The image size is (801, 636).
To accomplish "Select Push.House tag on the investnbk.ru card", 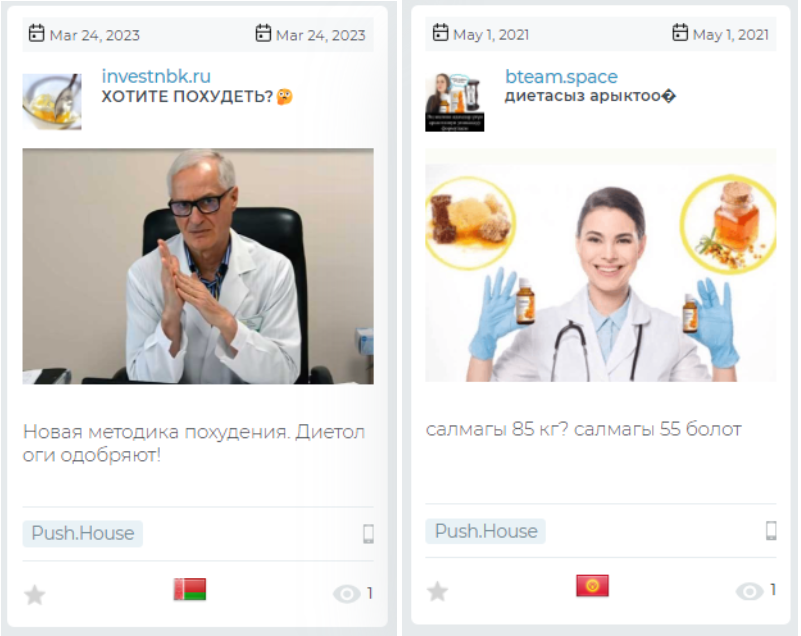I will (x=83, y=533).
